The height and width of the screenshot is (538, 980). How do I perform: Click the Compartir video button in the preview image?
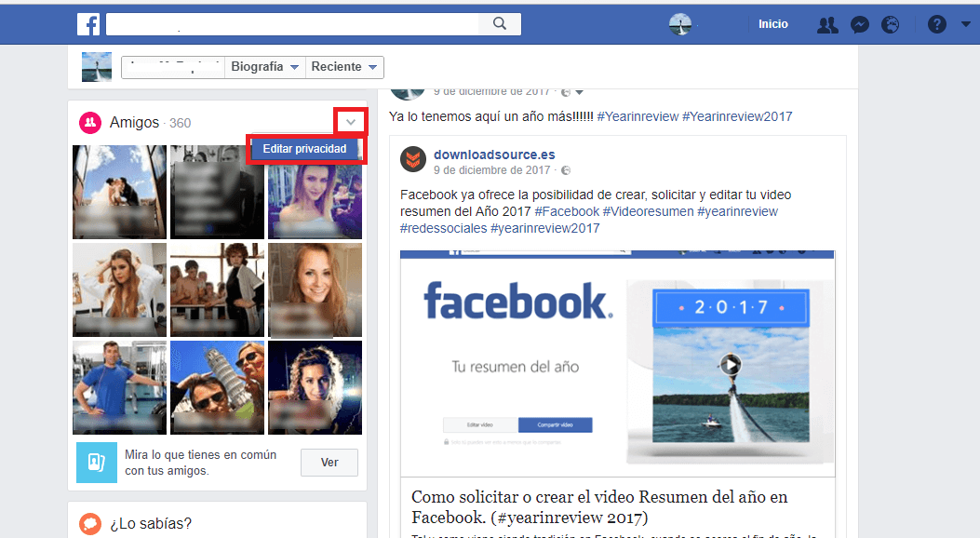pyautogui.click(x=555, y=424)
